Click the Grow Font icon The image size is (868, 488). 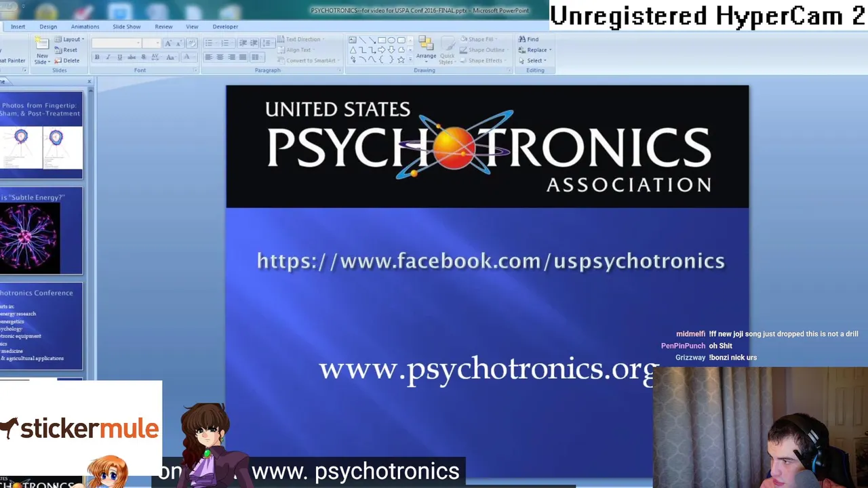pos(168,43)
